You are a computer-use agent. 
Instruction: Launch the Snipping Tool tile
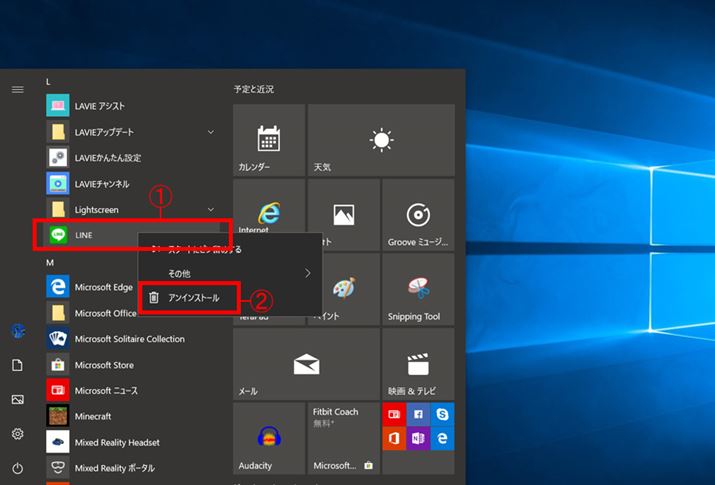click(x=418, y=290)
